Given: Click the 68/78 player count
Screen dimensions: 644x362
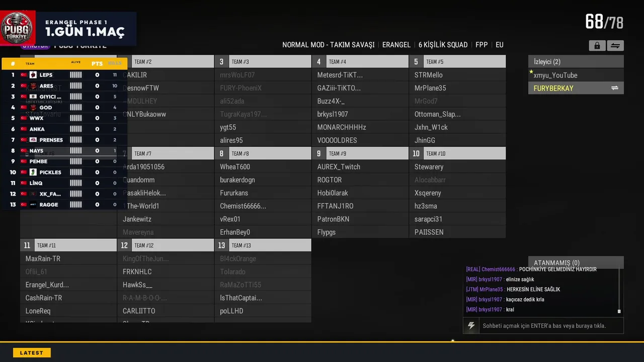Looking at the screenshot, I should coord(604,22).
